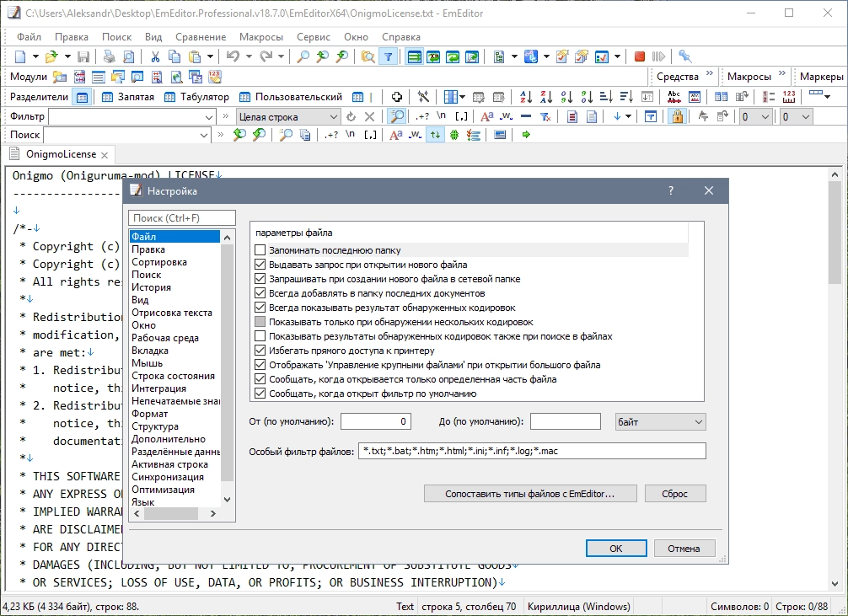This screenshot has height=616, width=848.
Task: Open dropdown arrow next to Undo icon
Action: click(x=249, y=56)
